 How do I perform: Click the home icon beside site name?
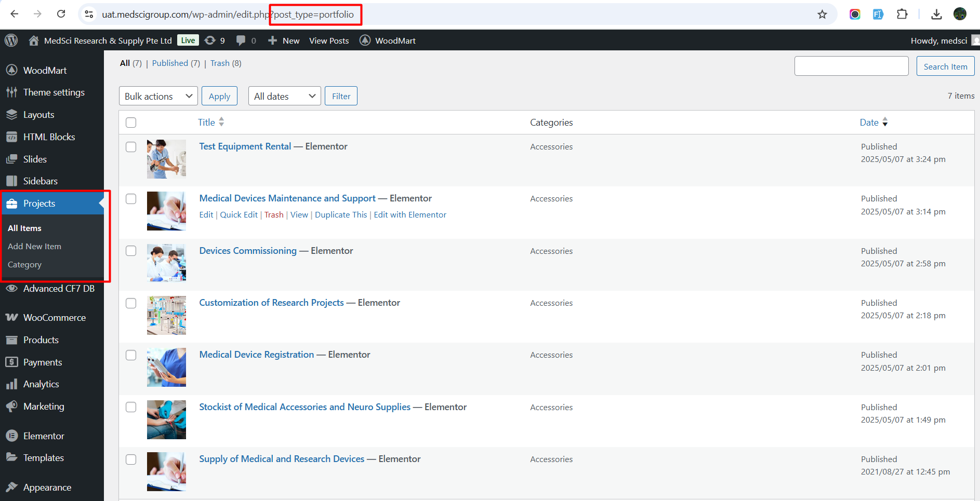(34, 40)
